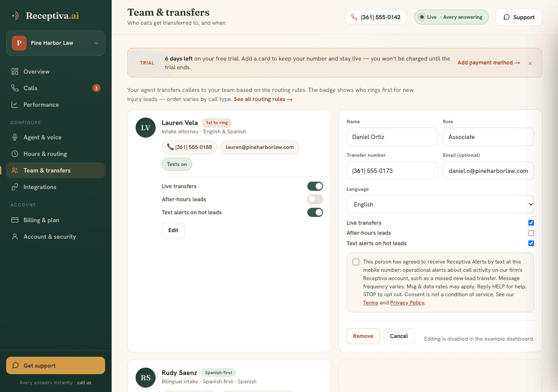This screenshot has height=392, width=558.
Task: Check the Receptiva Alerts text consent checkbox
Action: (x=356, y=262)
